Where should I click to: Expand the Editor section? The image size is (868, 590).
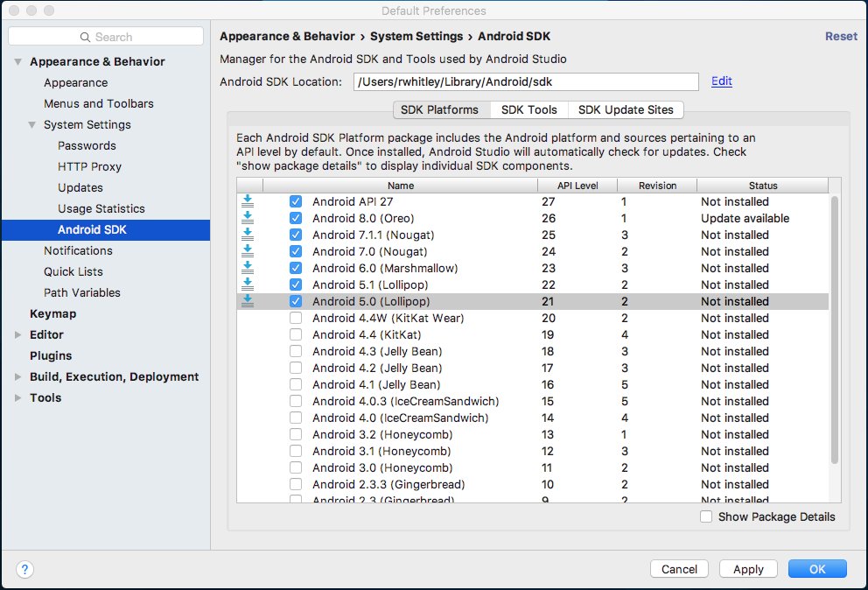pyautogui.click(x=18, y=334)
